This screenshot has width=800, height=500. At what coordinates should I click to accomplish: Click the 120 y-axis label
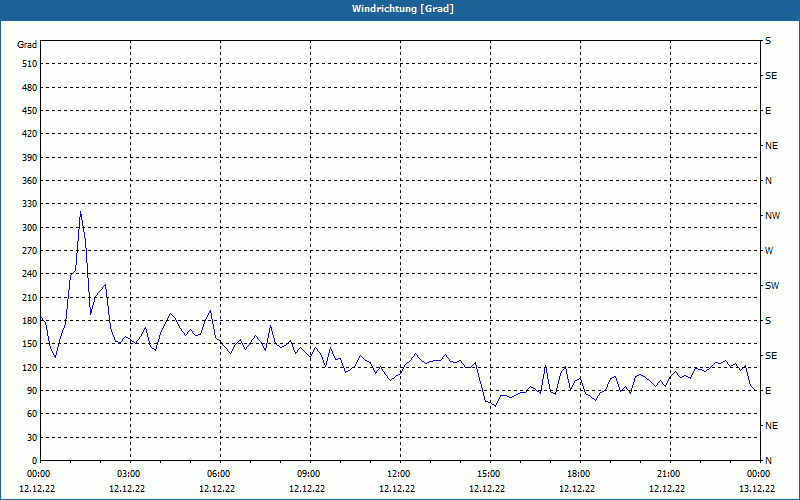[30, 367]
